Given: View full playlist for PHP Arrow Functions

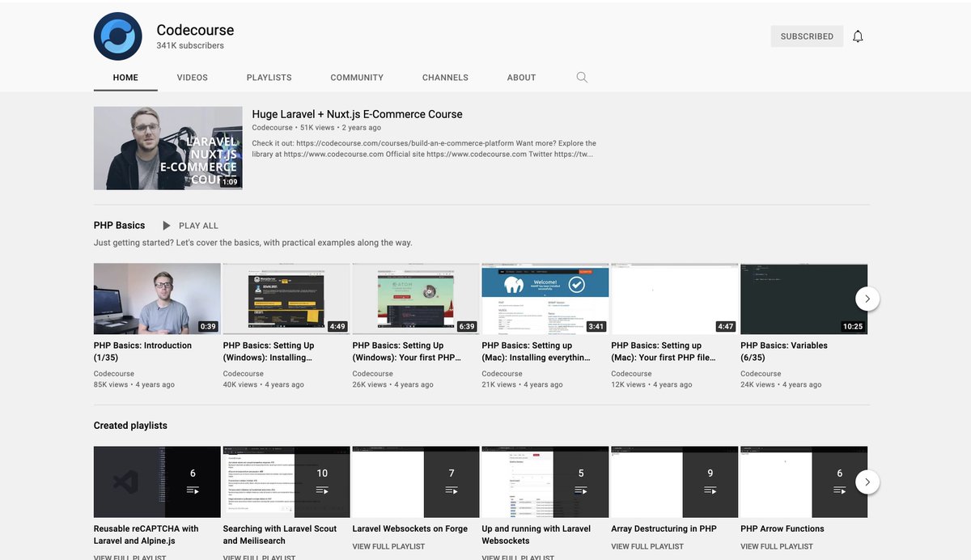Looking at the screenshot, I should pyautogui.click(x=778, y=546).
